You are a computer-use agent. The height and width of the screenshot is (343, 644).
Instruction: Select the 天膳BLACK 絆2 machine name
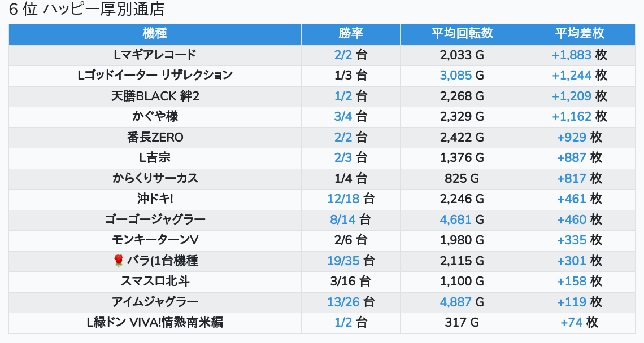tap(155, 96)
